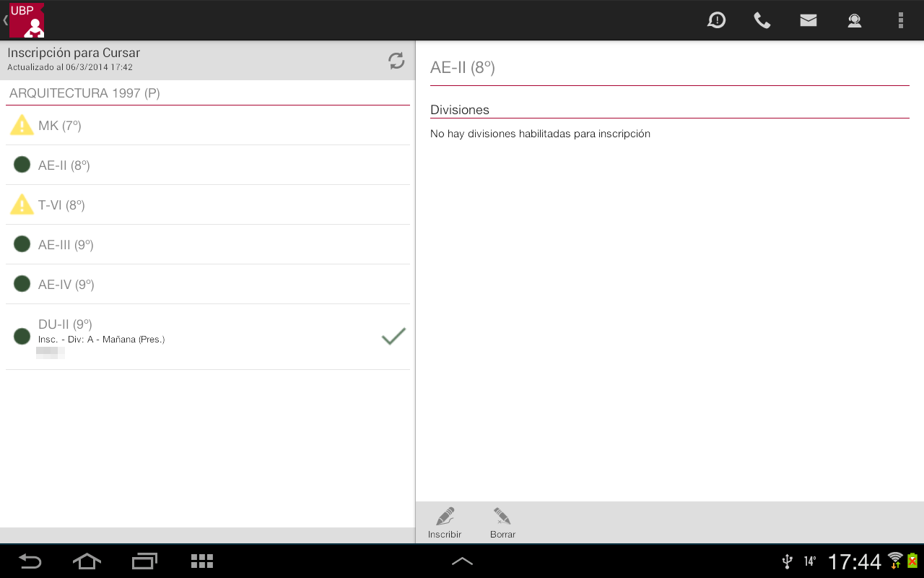
Task: Expand the bottom center up-chevron
Action: click(462, 561)
